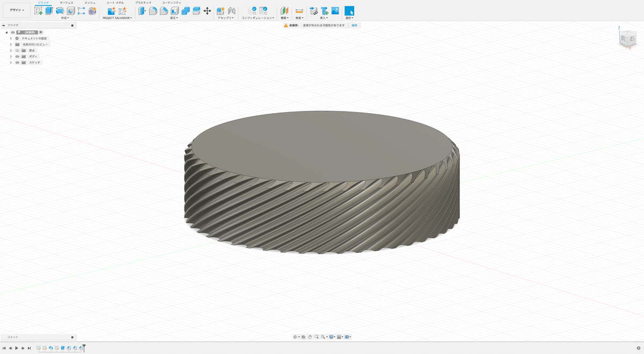Click the timeline end marker

84,348
